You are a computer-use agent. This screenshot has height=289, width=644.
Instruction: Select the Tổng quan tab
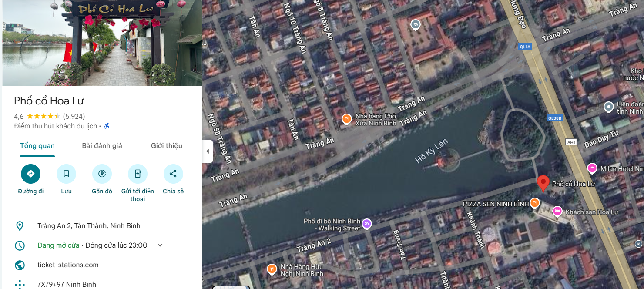tap(37, 146)
